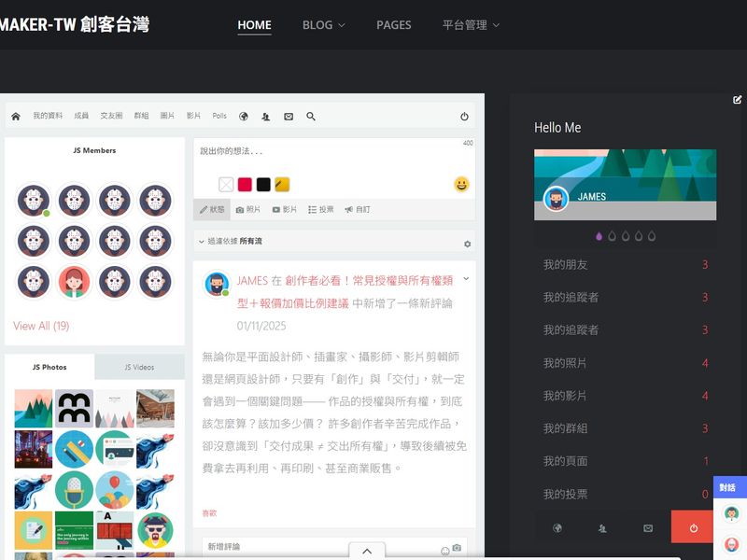This screenshot has height=560, width=747.
Task: Open the messages envelope icon in toolbar
Action: 289,116
